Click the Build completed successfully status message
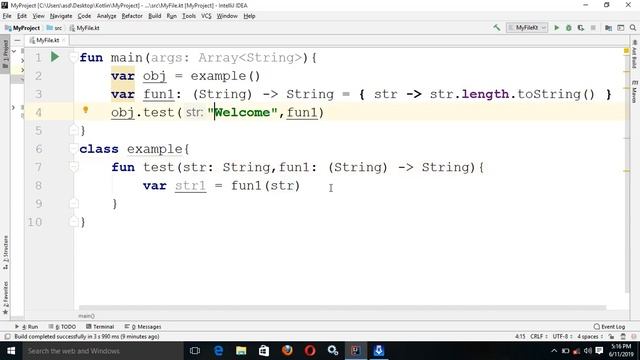The width and height of the screenshot is (640, 360). pos(87,337)
